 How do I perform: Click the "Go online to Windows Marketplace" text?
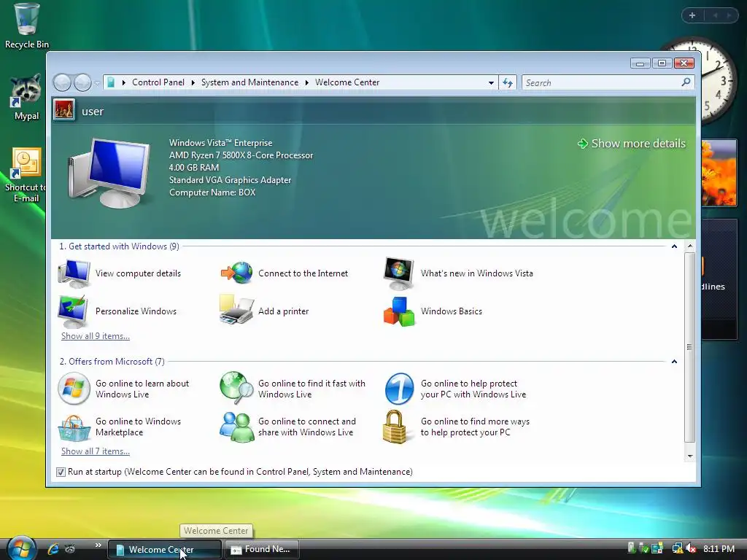tap(138, 427)
